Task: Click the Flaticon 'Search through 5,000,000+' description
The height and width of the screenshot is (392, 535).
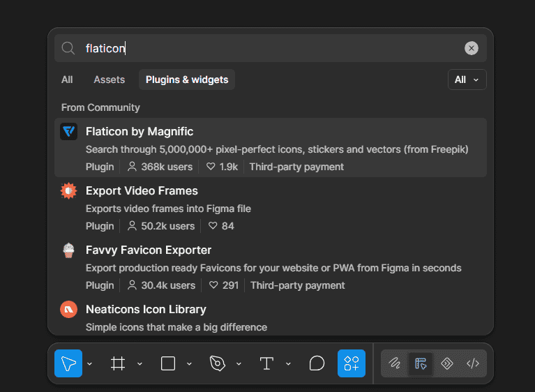Action: coord(277,149)
